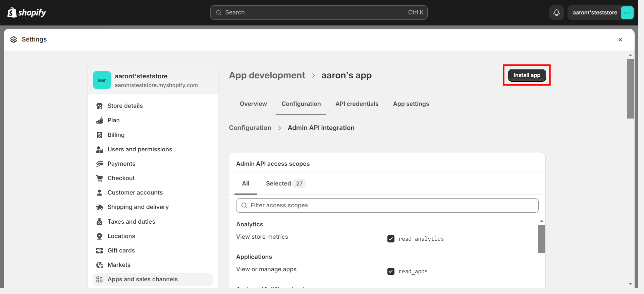
Task: Go to the App settings tab
Action: click(411, 104)
